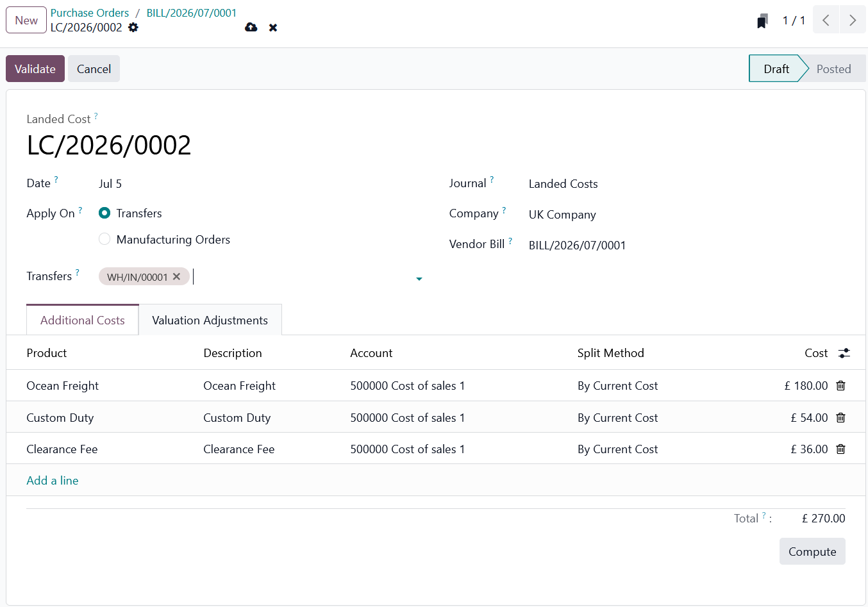Click into the Transfers tag input
This screenshot has width=868, height=607.
tap(301, 277)
